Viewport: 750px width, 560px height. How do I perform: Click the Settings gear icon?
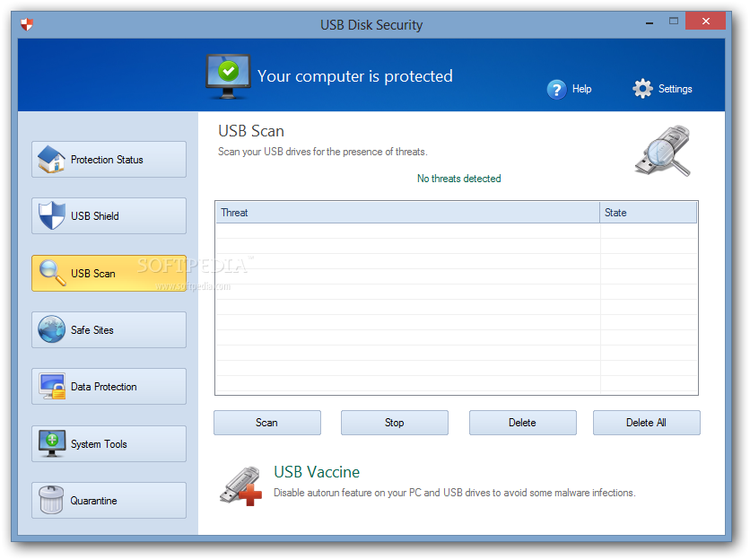coord(642,89)
